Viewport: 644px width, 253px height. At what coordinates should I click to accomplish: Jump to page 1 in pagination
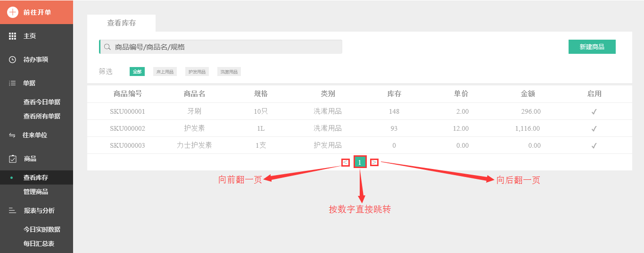tap(360, 162)
